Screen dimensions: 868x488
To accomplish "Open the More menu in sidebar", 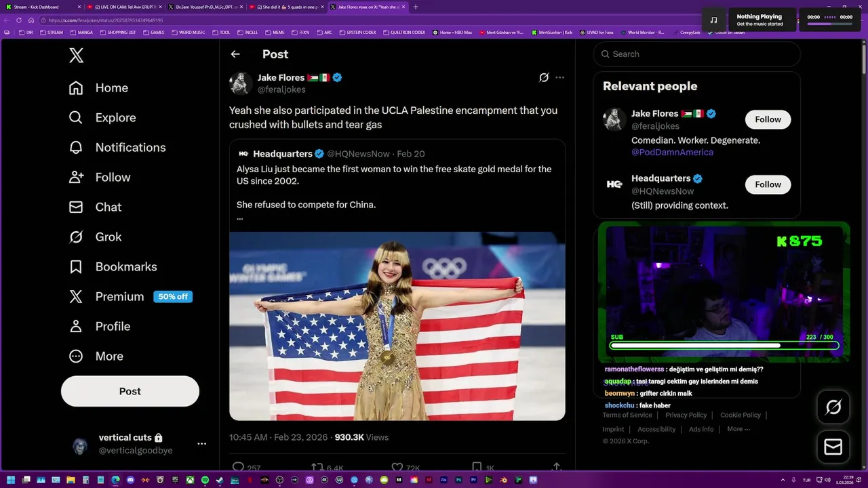I will pos(96,357).
